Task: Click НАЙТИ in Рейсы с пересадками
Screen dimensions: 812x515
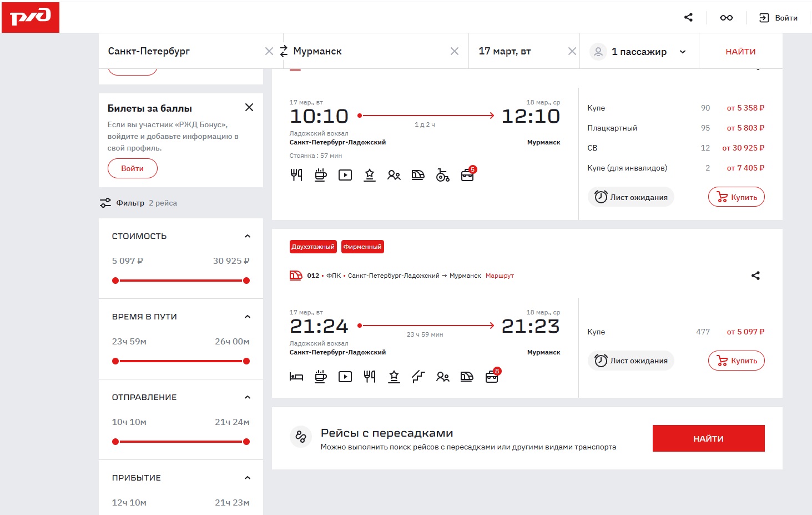Action: click(x=709, y=438)
